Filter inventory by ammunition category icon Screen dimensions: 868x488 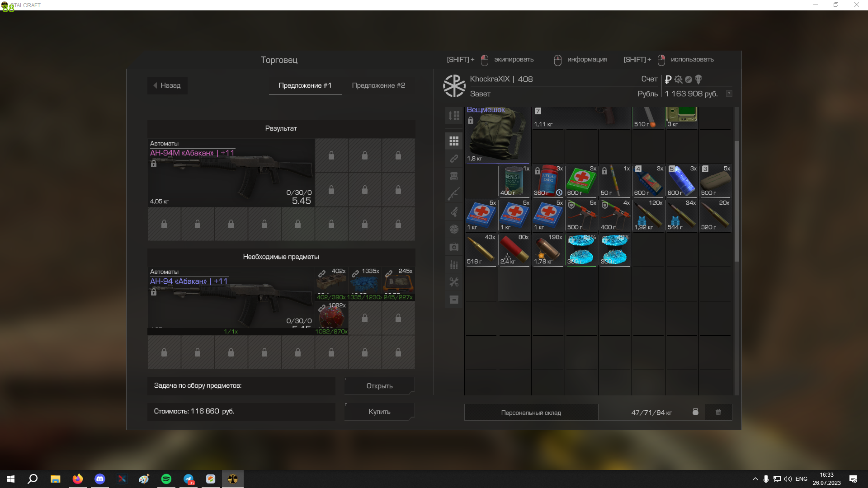[x=454, y=264]
